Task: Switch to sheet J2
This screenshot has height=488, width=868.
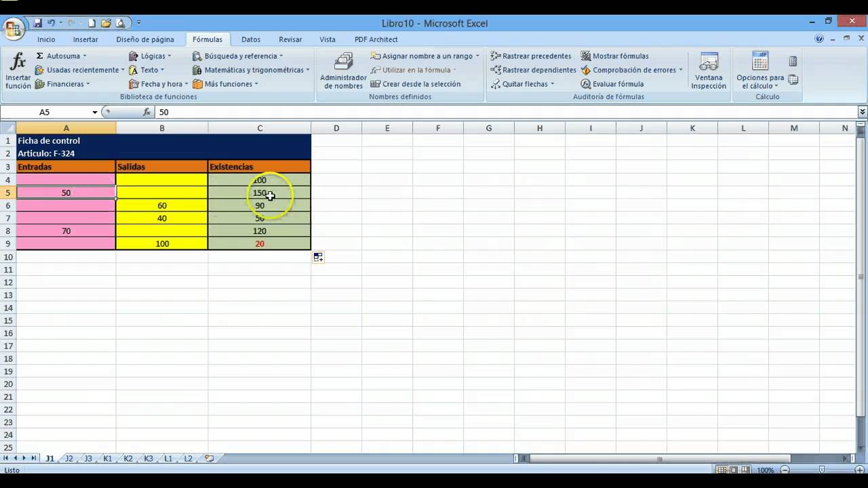Action: pyautogui.click(x=68, y=459)
